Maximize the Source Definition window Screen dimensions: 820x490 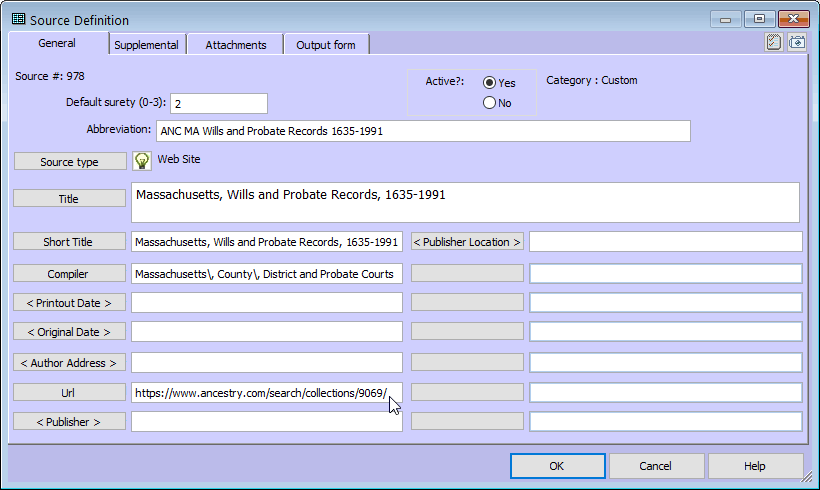point(759,19)
